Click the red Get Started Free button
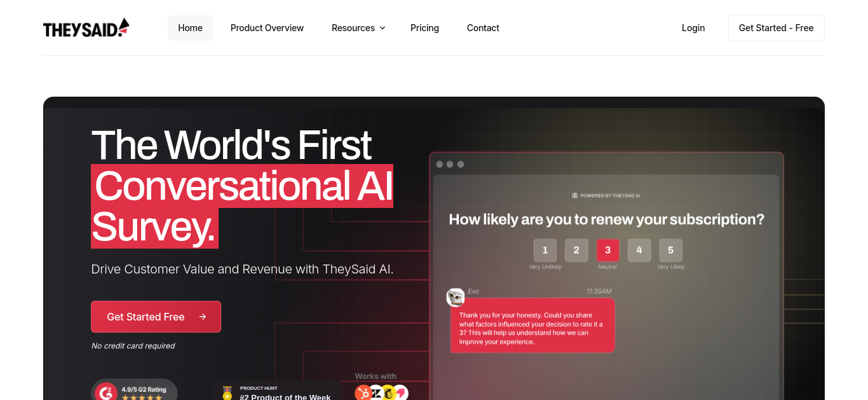 click(x=156, y=317)
